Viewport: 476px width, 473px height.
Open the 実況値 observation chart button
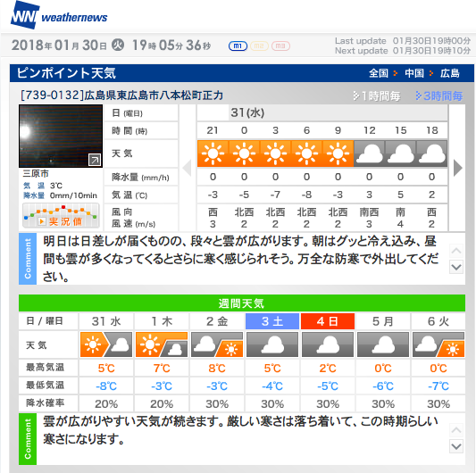click(x=61, y=216)
